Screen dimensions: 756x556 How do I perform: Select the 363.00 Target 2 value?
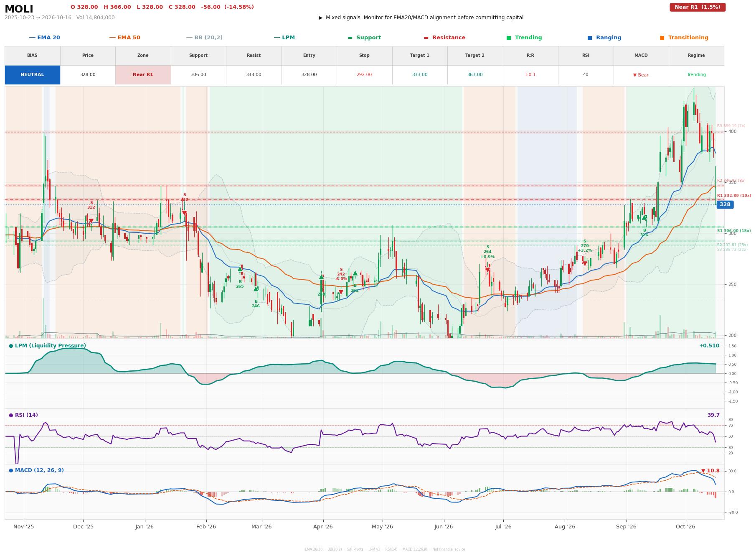pyautogui.click(x=475, y=75)
